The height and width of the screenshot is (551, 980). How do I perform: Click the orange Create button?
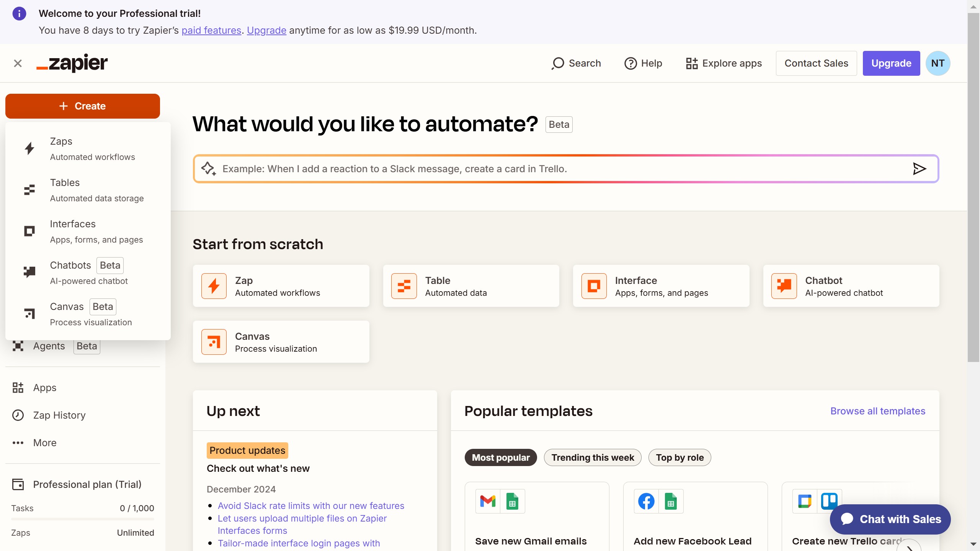click(x=83, y=106)
